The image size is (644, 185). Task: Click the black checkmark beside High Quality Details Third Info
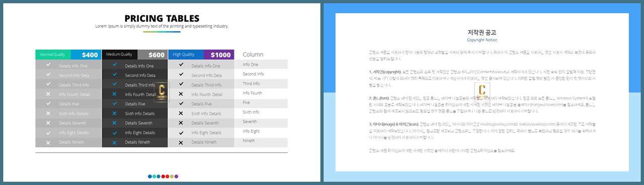click(x=181, y=84)
